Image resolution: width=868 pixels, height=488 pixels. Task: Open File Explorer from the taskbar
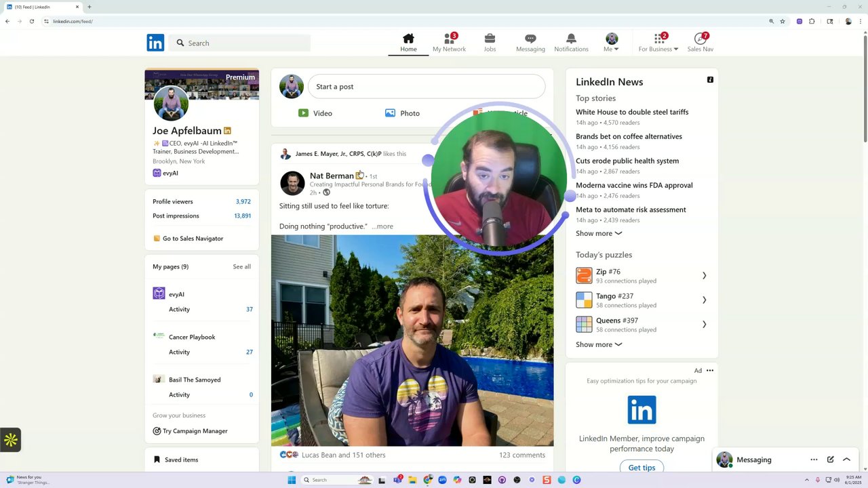[412, 480]
